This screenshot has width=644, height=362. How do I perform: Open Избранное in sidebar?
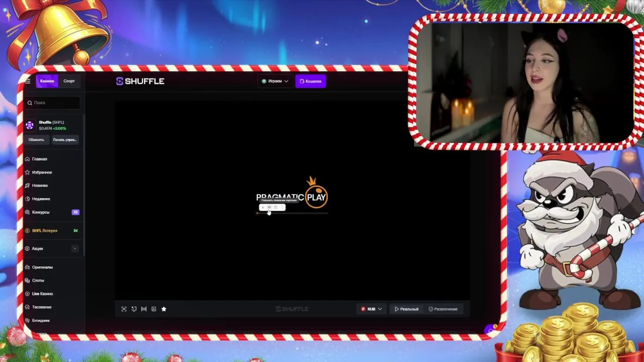pyautogui.click(x=42, y=172)
